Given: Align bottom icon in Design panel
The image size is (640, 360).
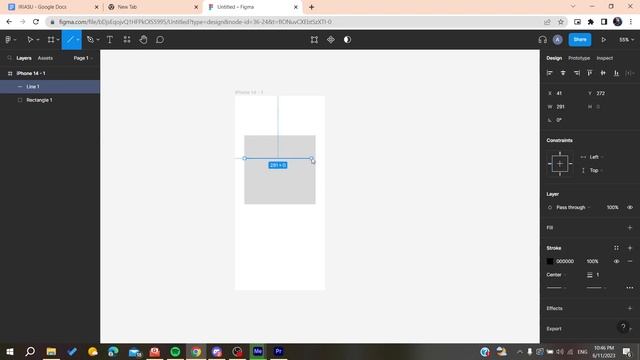Looking at the screenshot, I should pyautogui.click(x=616, y=73).
